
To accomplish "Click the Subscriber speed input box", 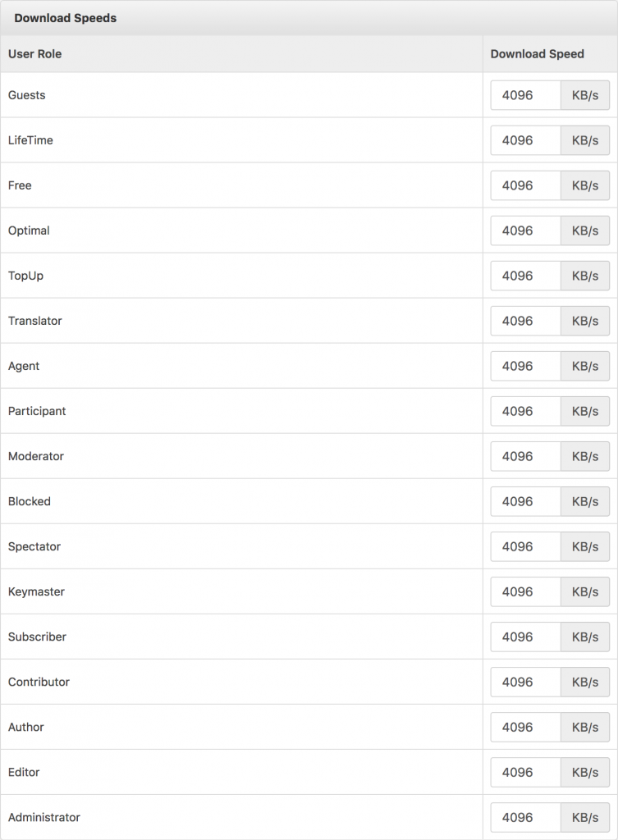I will (524, 637).
